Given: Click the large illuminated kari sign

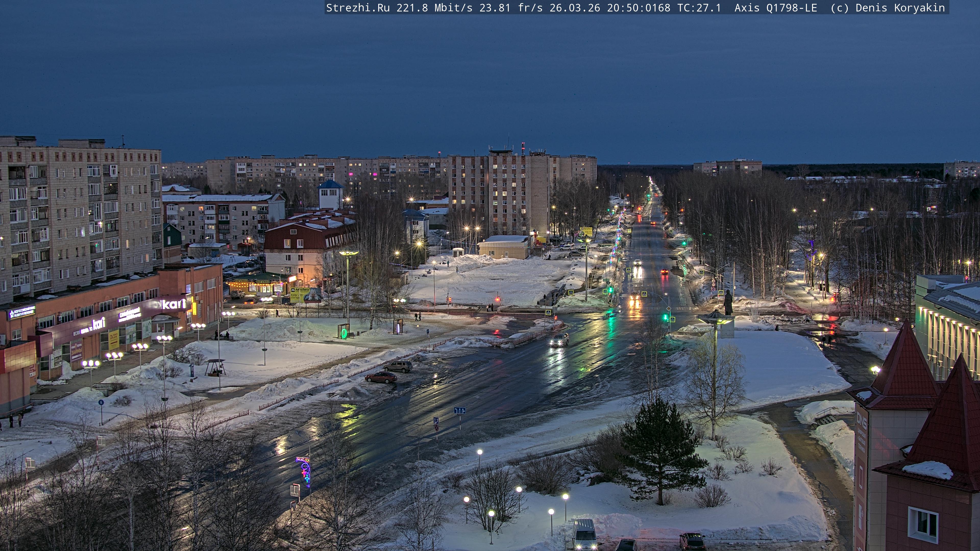Looking at the screenshot, I should [x=174, y=304].
